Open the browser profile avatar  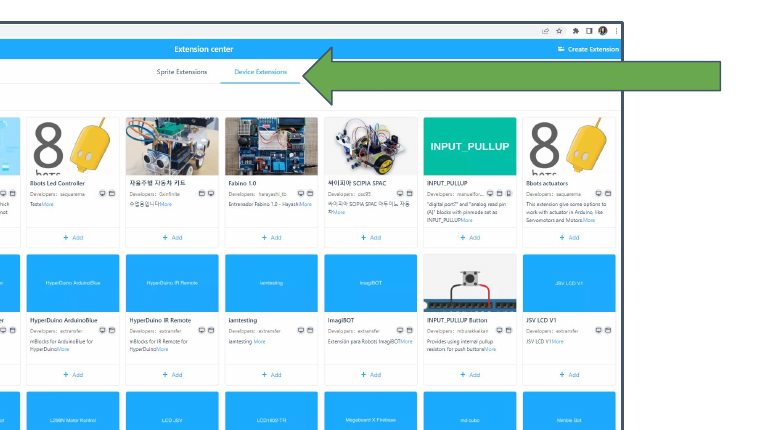(x=603, y=31)
